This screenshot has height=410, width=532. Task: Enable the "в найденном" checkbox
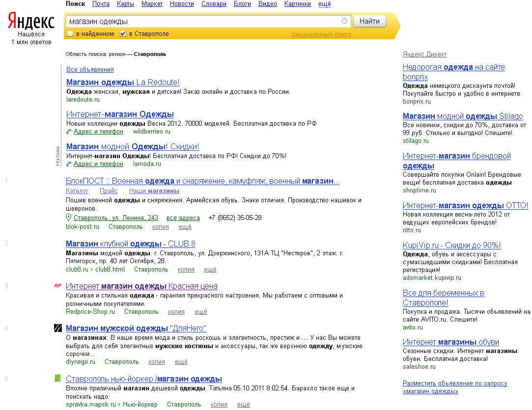click(x=70, y=34)
